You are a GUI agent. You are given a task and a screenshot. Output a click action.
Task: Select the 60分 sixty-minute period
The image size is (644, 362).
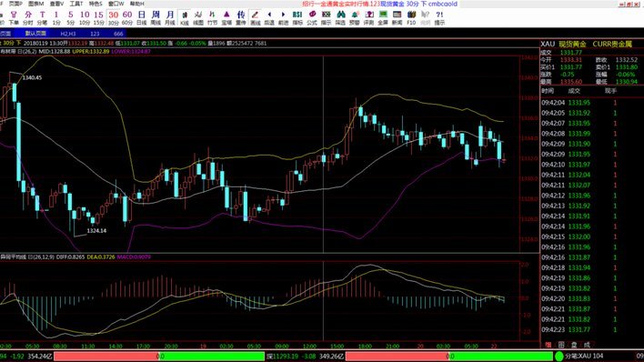[x=127, y=18]
